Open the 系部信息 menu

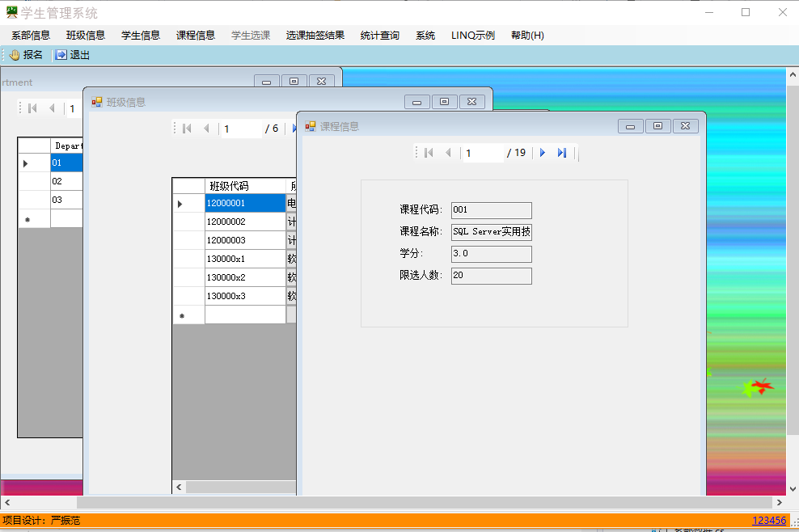tap(31, 35)
